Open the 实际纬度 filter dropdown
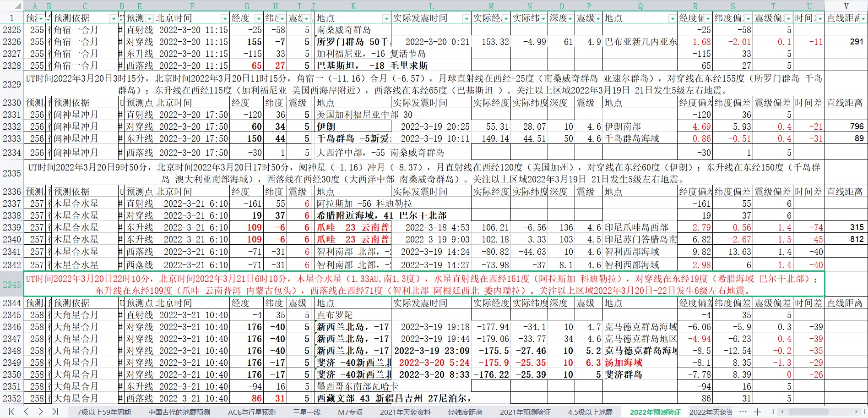The image size is (868, 418). pos(543,18)
